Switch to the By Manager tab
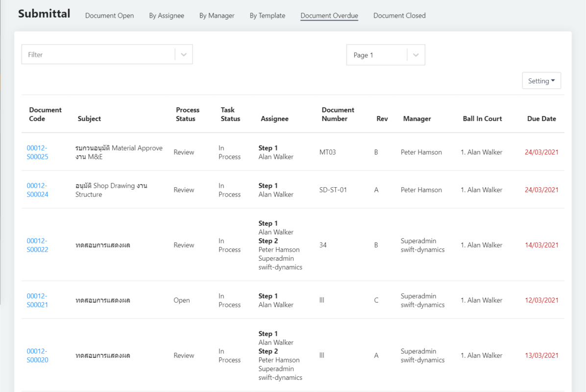This screenshot has height=392, width=586. tap(217, 15)
